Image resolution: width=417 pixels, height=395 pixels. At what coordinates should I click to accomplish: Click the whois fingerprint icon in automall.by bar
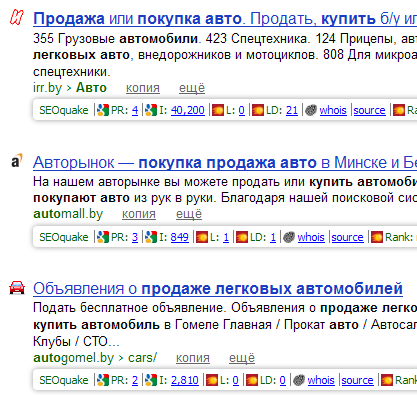coord(289,237)
